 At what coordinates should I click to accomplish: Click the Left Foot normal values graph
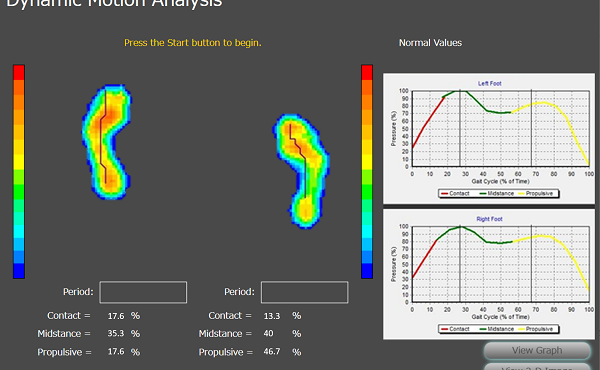tap(489, 139)
